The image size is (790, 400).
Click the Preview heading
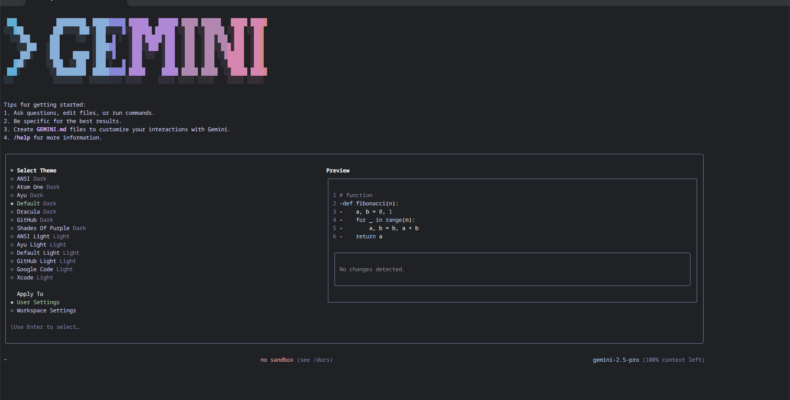[x=338, y=171]
